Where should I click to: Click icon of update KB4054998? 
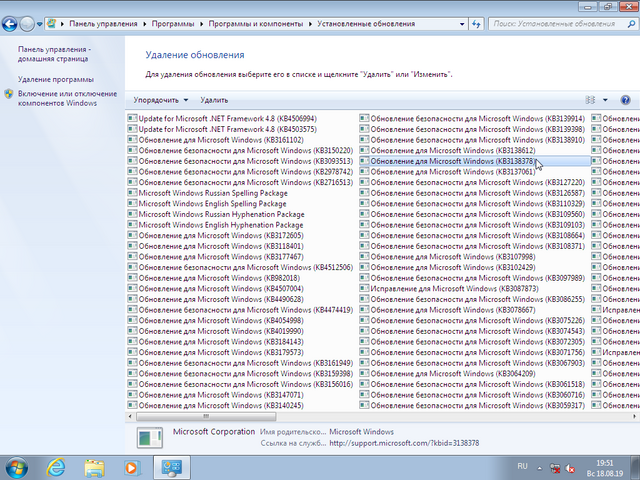(x=132, y=320)
